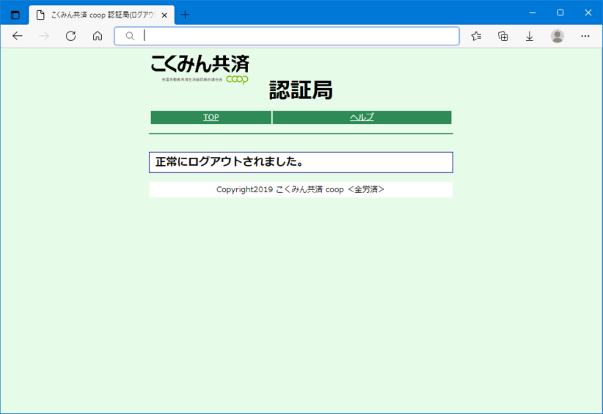The image size is (603, 414).
Task: Open the Collections icon
Action: (x=503, y=36)
